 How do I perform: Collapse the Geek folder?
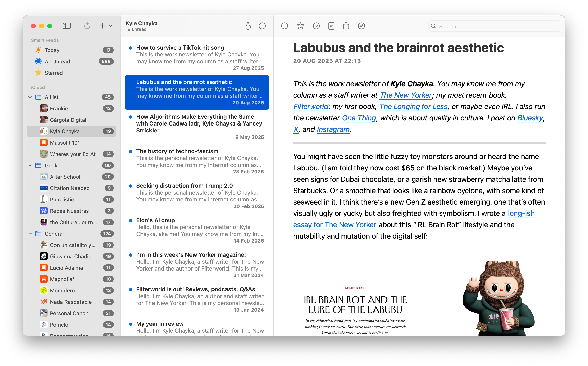tap(30, 165)
